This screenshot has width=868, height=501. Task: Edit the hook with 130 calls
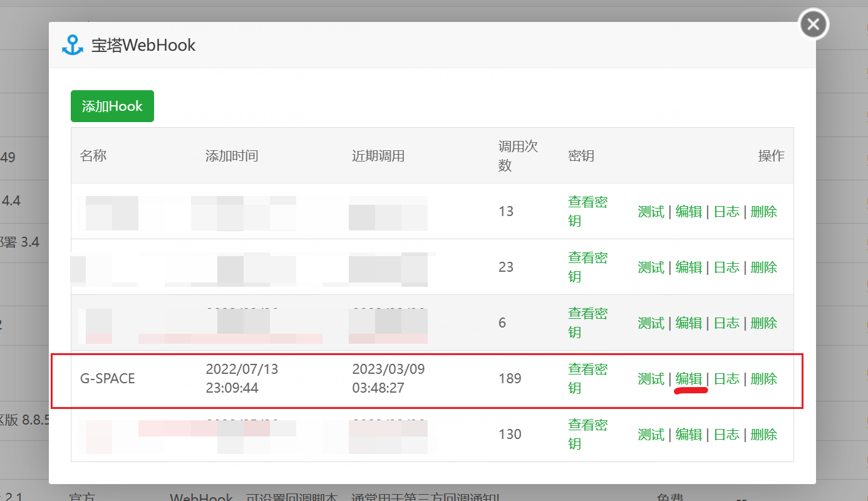[689, 435]
